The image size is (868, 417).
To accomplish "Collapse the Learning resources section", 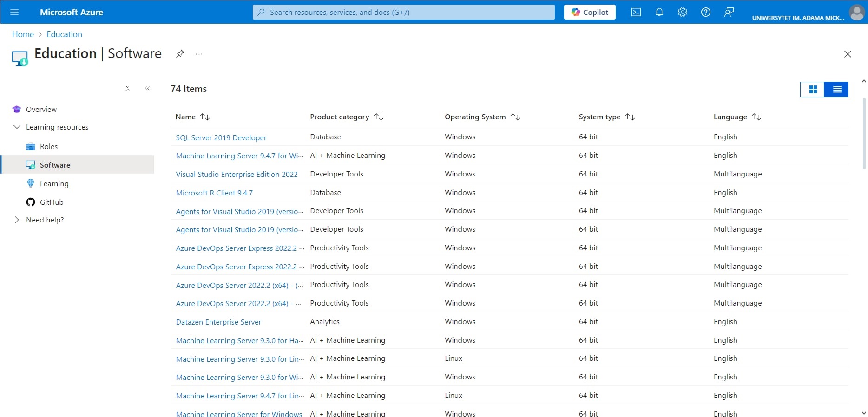I will coord(17,127).
